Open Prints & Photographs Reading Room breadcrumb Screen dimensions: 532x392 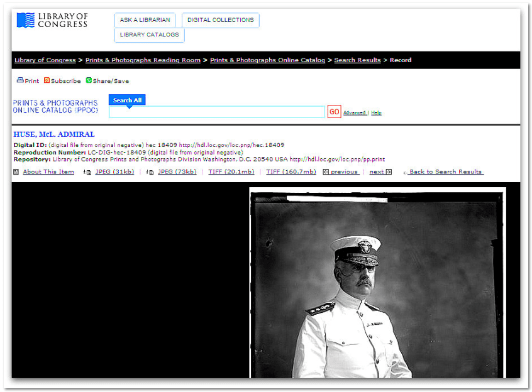coord(143,60)
